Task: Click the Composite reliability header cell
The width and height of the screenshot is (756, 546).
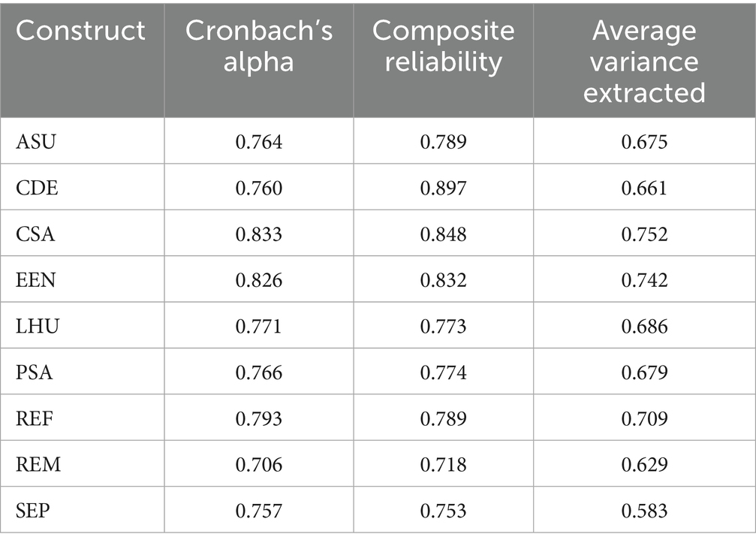Action: click(x=443, y=46)
